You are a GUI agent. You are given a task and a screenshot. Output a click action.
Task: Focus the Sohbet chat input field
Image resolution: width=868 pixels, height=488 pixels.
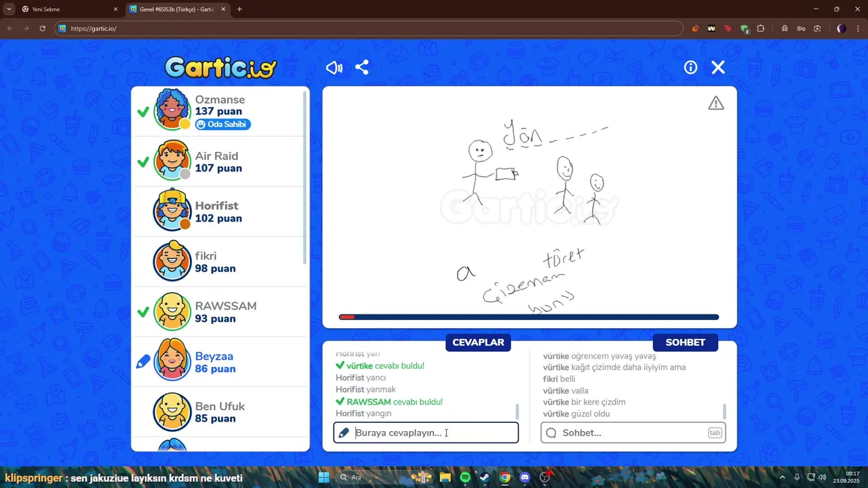(633, 432)
